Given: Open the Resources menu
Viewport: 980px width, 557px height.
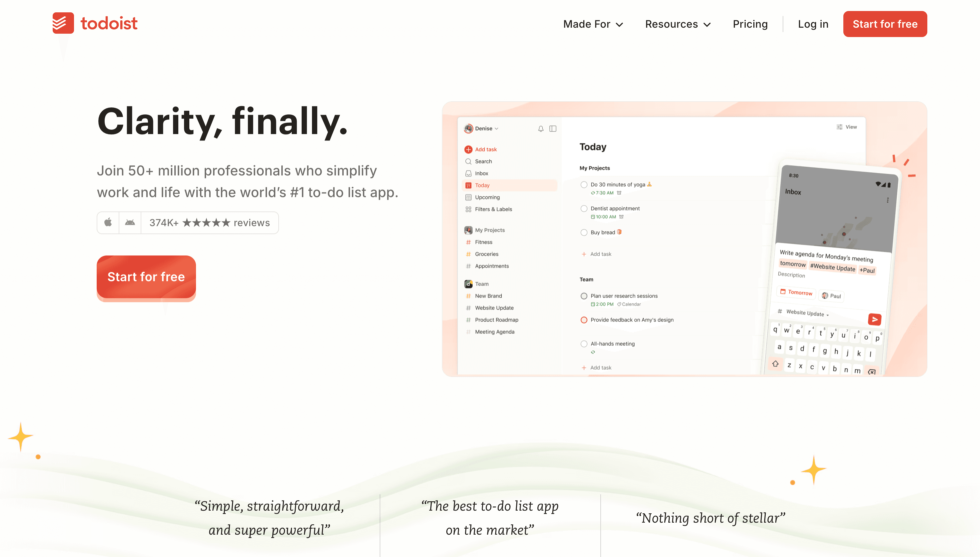Looking at the screenshot, I should coord(677,24).
